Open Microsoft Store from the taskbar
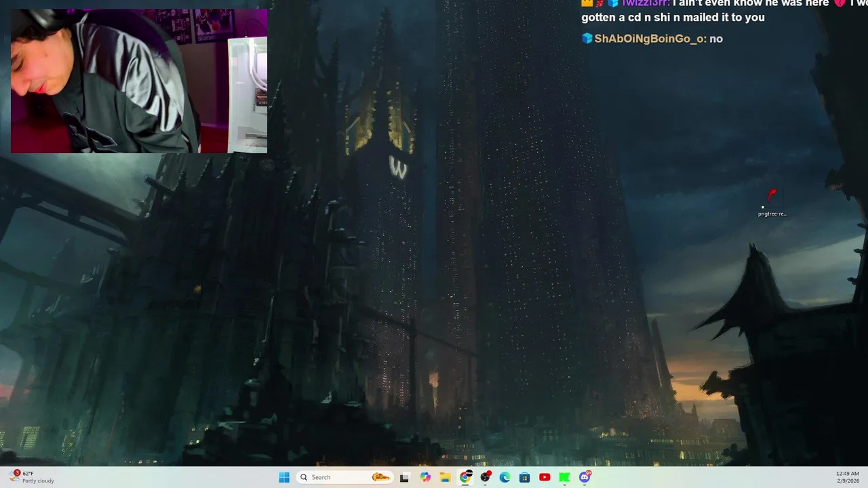The image size is (868, 488). click(525, 477)
